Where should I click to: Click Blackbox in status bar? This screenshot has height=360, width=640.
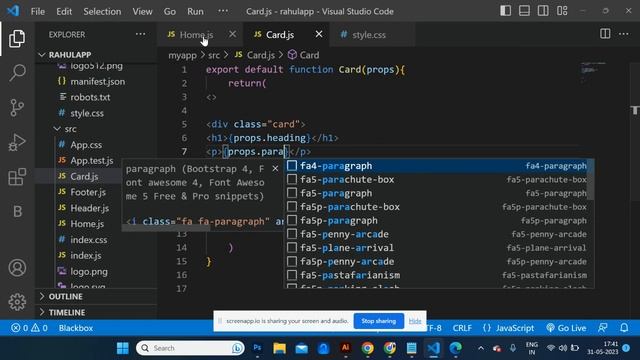[76, 328]
